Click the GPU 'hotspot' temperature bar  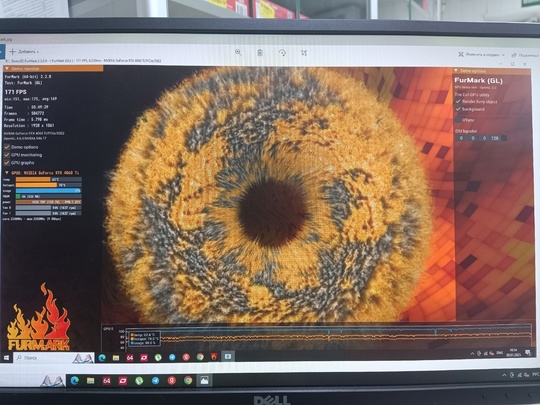coord(49,185)
